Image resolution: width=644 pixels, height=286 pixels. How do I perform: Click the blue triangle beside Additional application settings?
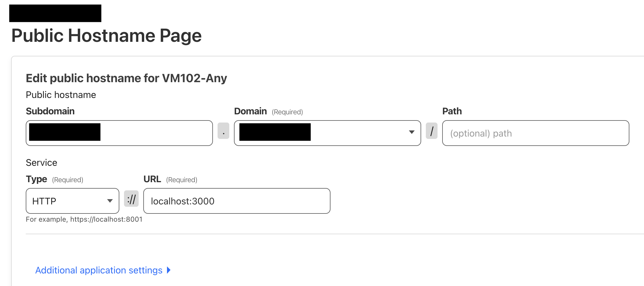pyautogui.click(x=169, y=270)
